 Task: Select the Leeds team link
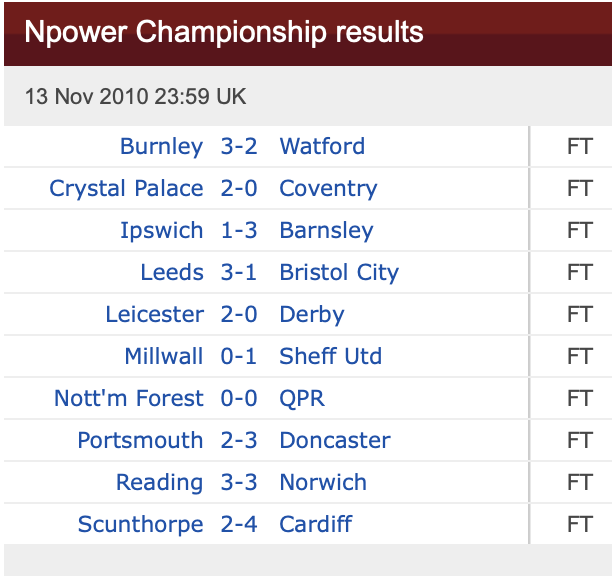point(172,273)
